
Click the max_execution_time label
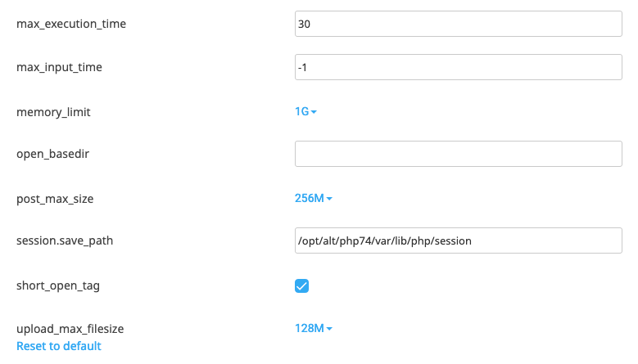click(71, 24)
